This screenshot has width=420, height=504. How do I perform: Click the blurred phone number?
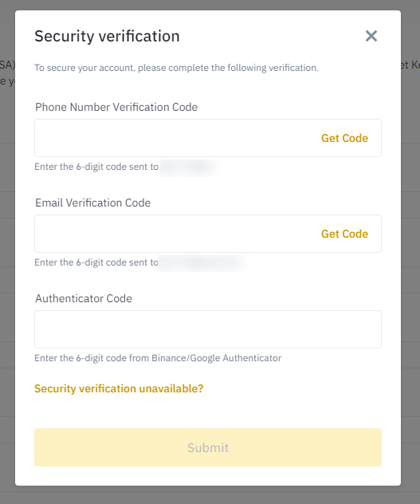(190, 167)
